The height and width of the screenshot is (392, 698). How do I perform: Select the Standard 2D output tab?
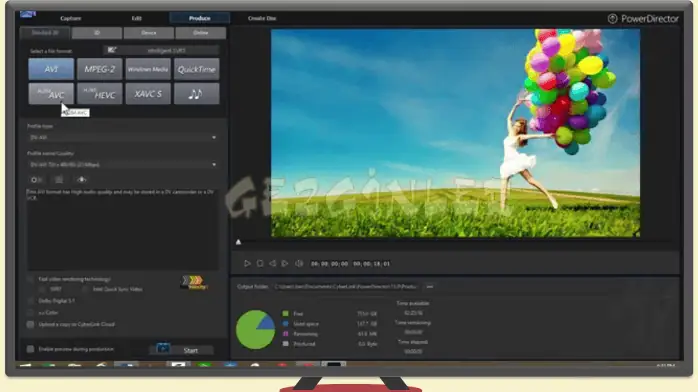[x=45, y=33]
